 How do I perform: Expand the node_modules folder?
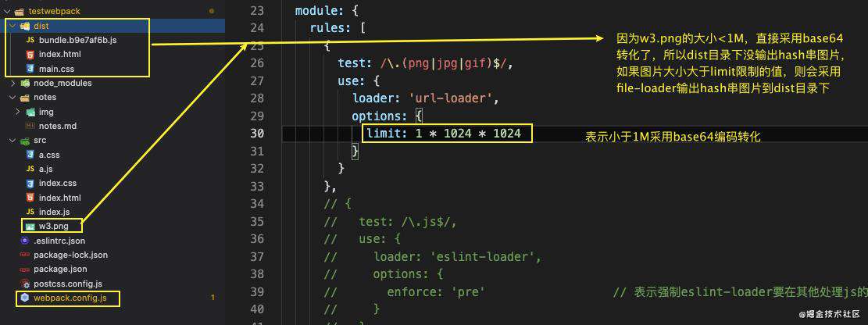(x=13, y=83)
